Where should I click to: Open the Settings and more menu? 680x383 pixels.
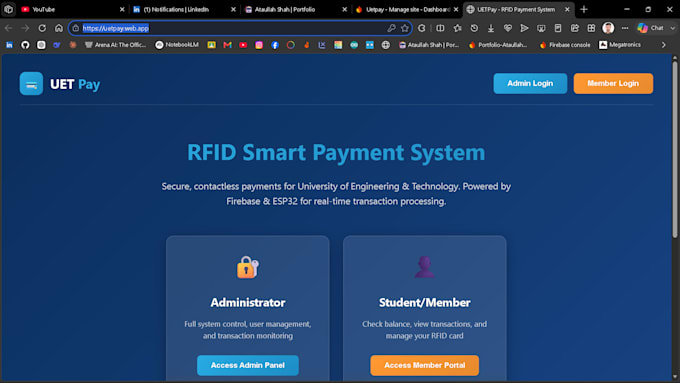click(x=624, y=28)
